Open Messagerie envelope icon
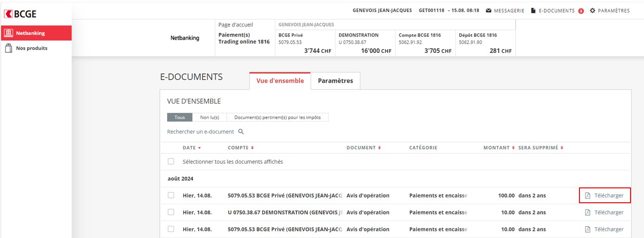Viewport: 644px width, 238px height. coord(488,11)
